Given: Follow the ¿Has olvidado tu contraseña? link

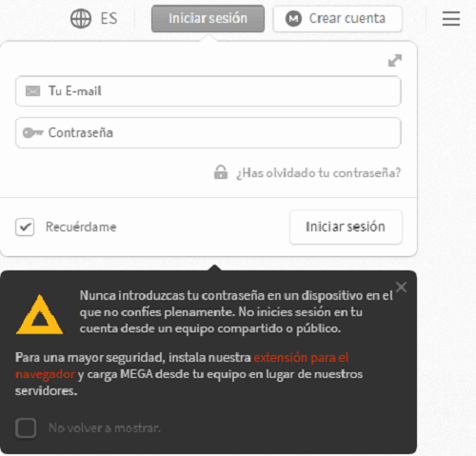Looking at the screenshot, I should click(318, 173).
